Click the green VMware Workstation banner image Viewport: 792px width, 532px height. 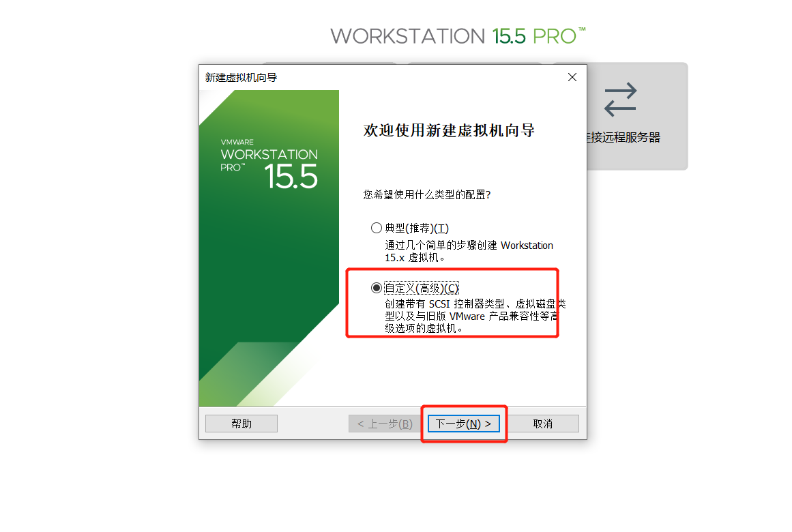click(x=269, y=248)
